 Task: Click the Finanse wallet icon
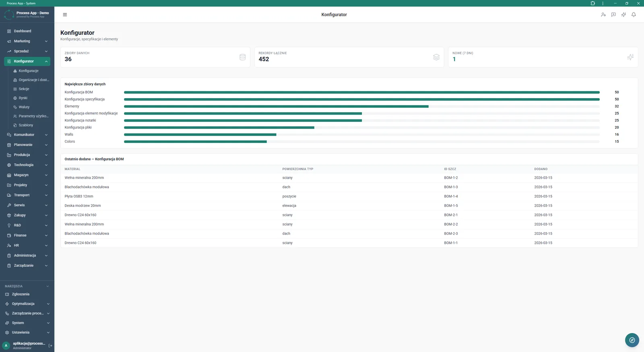(9, 235)
